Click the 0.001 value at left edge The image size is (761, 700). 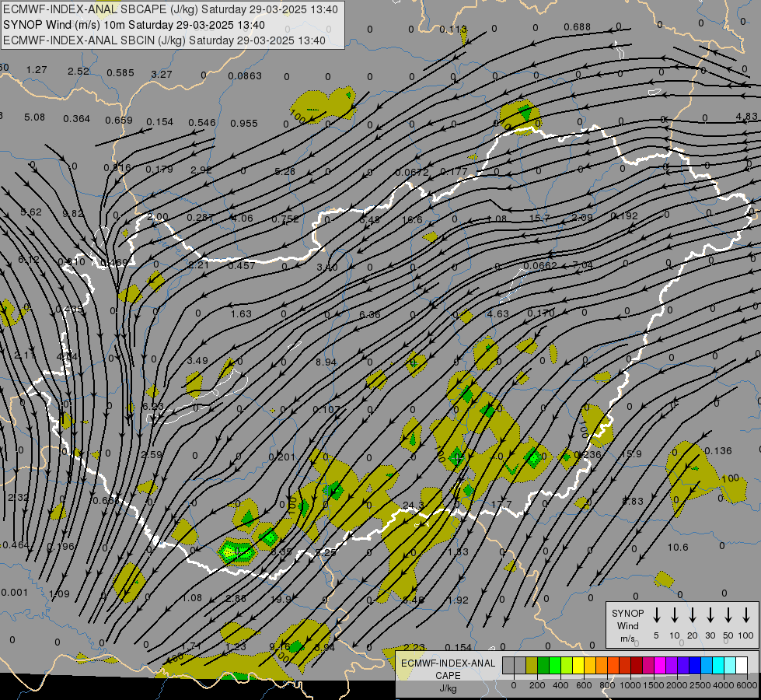pos(15,592)
